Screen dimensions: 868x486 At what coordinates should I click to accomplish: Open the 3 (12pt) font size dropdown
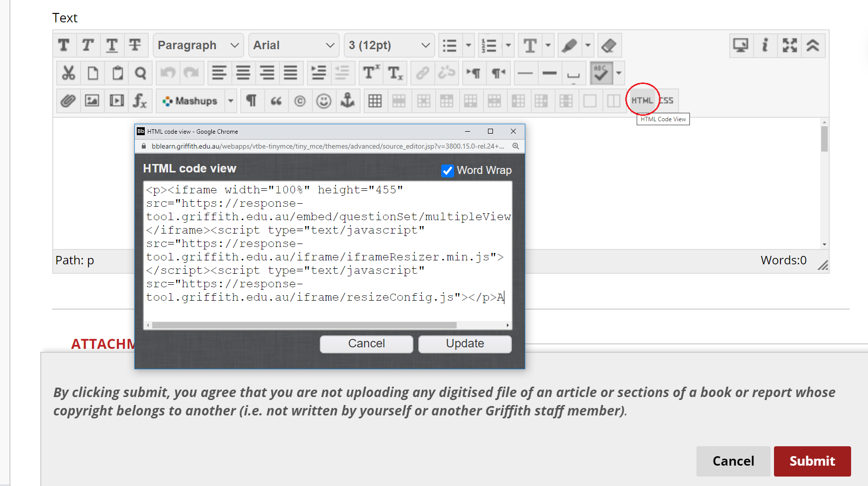click(389, 45)
